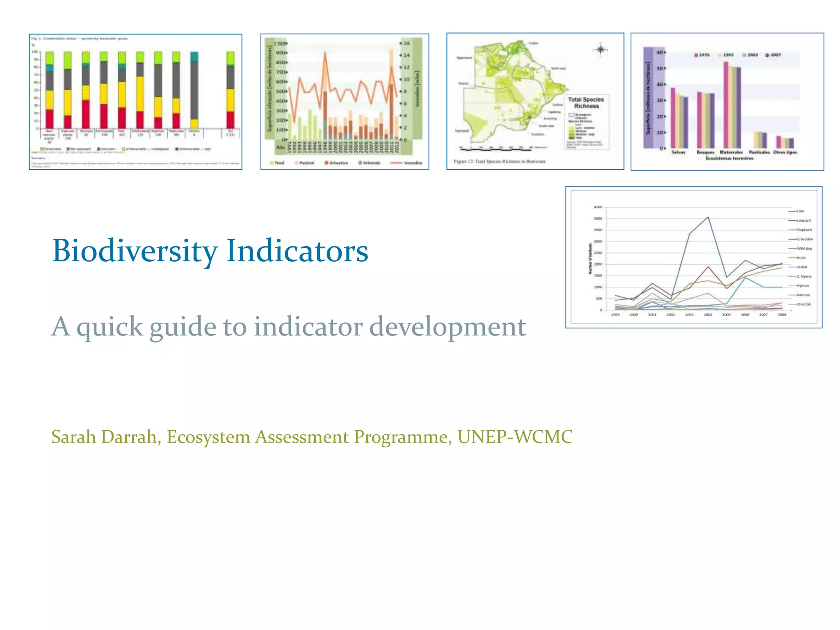Click the stacked conservation status bar chart
Viewport: 840px width, 630px height.
click(135, 101)
